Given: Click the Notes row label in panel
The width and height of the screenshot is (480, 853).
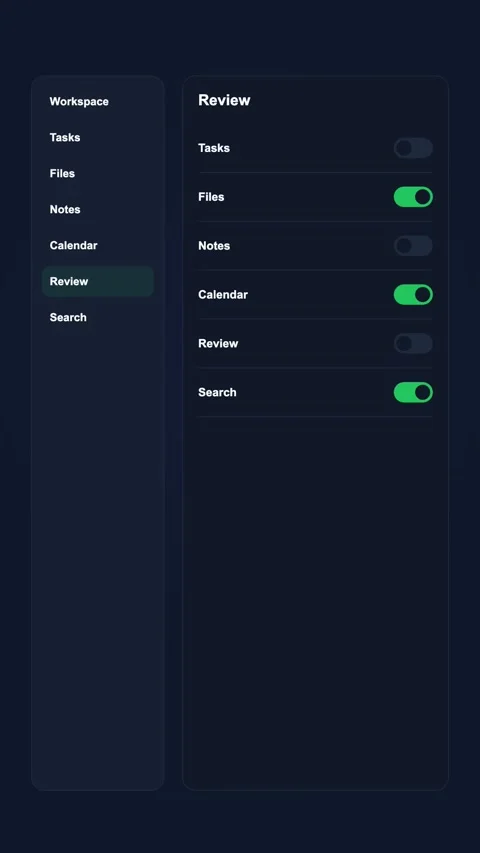Looking at the screenshot, I should coord(214,246).
